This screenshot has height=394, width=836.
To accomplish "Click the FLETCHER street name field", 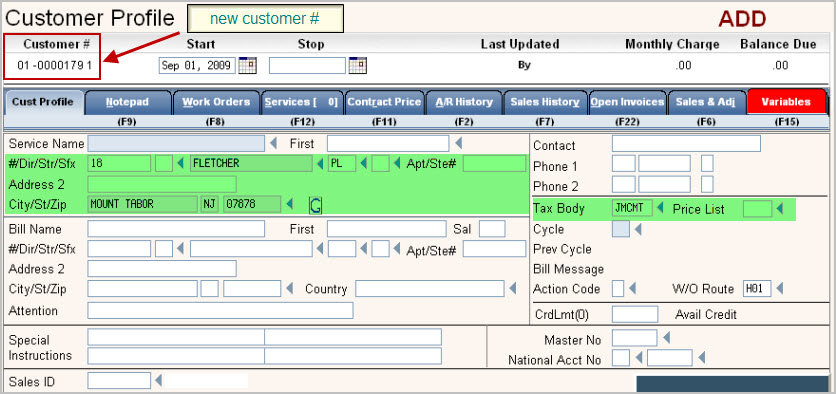I will coord(251,163).
